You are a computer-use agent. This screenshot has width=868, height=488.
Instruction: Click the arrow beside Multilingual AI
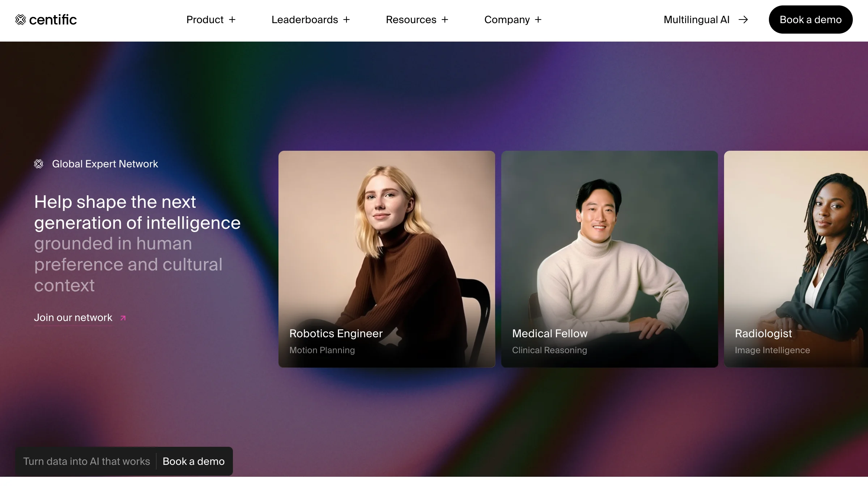pos(743,20)
